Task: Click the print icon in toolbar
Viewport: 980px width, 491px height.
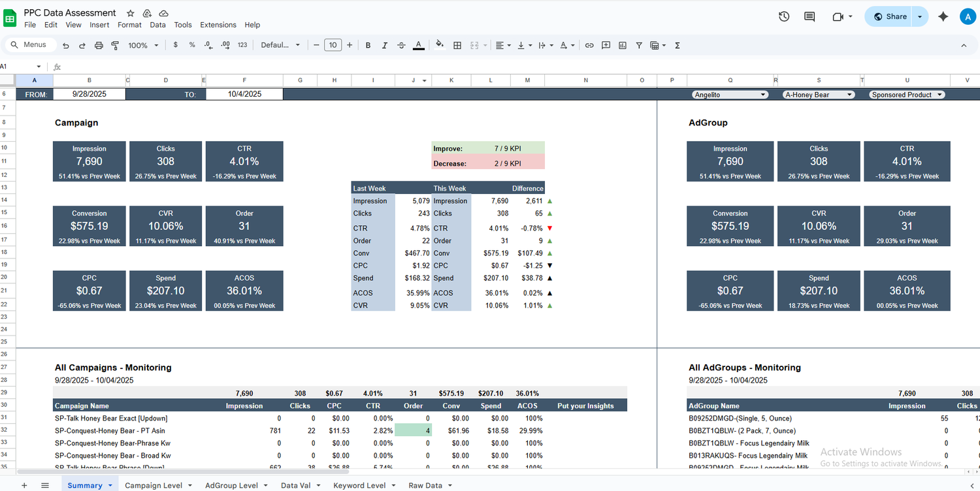Action: pyautogui.click(x=99, y=45)
